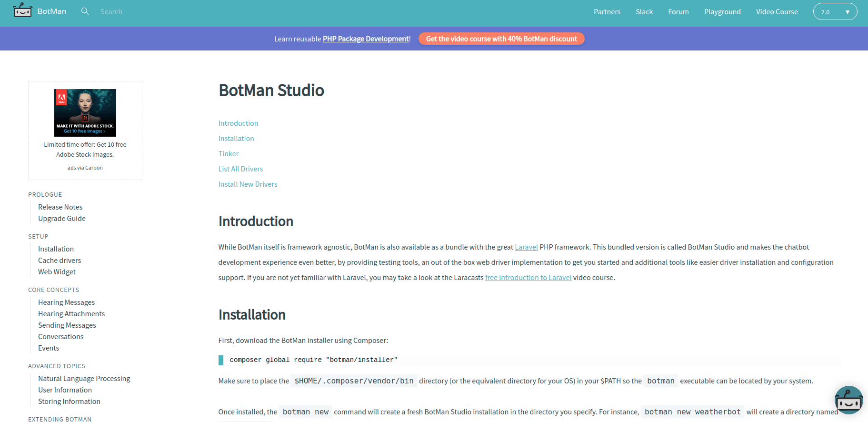Click the BotMan Studio page title
The width and height of the screenshot is (868, 422).
(271, 90)
